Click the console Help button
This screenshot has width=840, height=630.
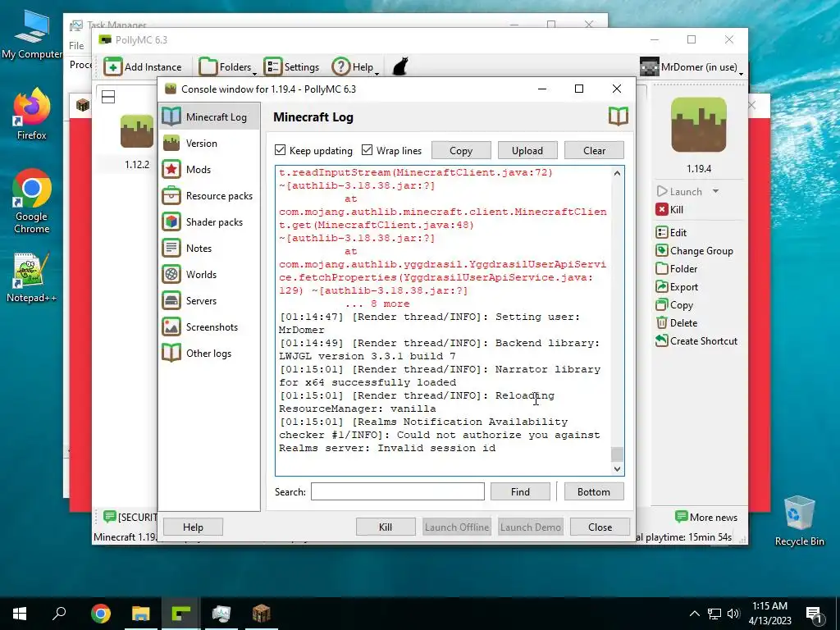click(193, 527)
